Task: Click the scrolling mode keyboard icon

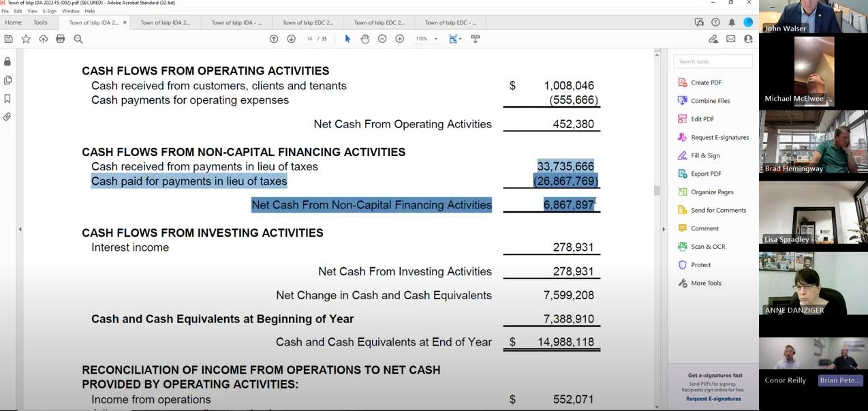Action: click(x=476, y=39)
